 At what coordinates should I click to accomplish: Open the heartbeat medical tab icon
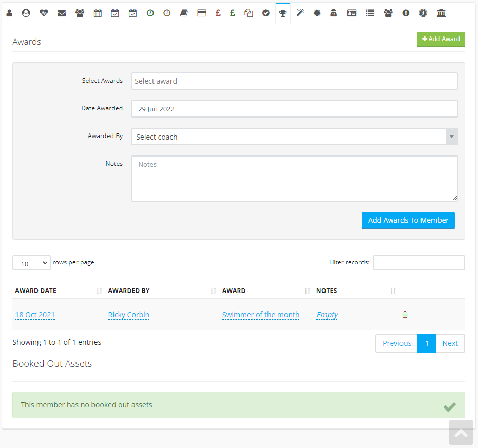tap(44, 13)
